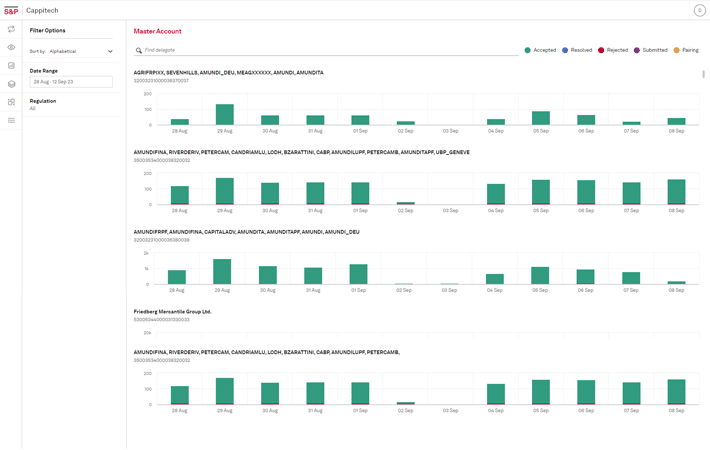Click the Filter Options panel heading

tap(48, 30)
